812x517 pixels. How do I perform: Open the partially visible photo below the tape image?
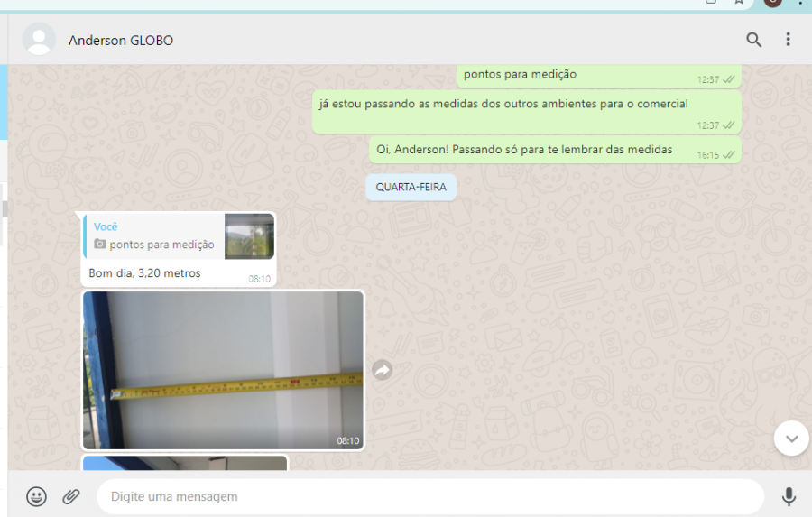tap(185, 463)
